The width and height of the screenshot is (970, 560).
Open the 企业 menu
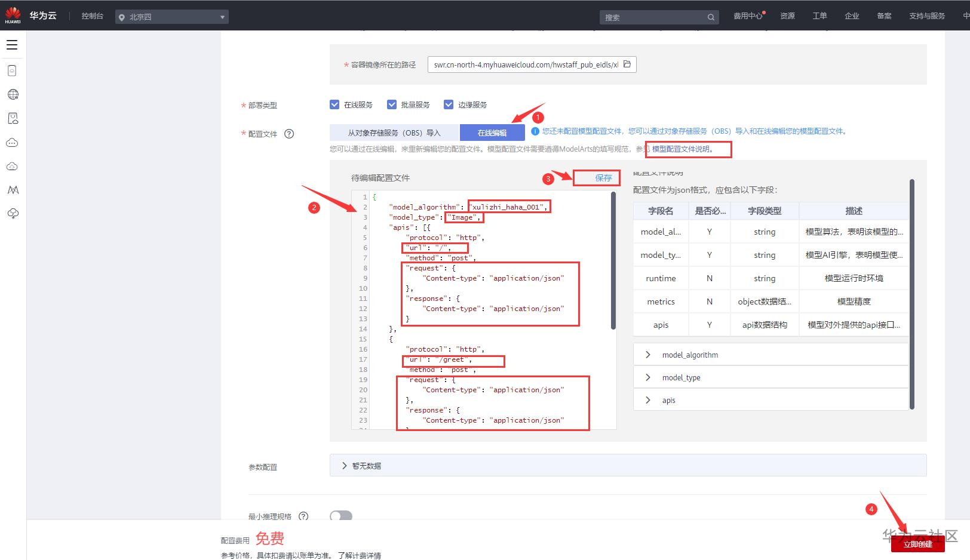(x=852, y=16)
